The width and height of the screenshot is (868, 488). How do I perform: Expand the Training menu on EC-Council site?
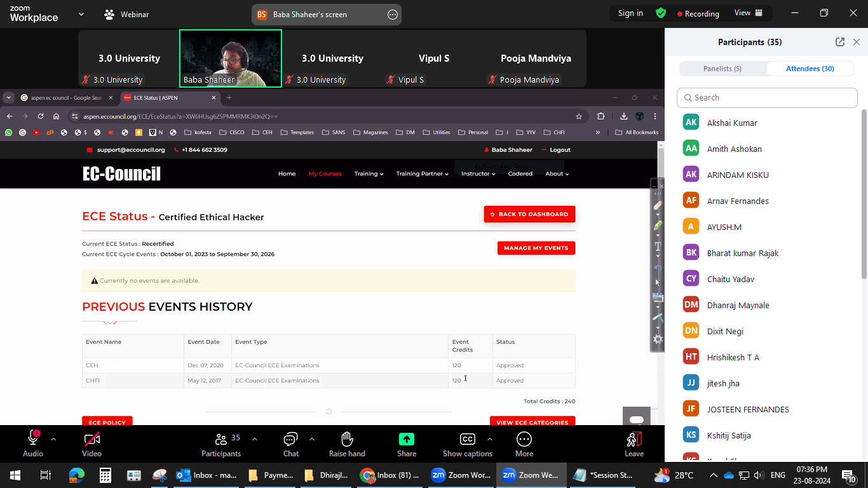(x=369, y=173)
